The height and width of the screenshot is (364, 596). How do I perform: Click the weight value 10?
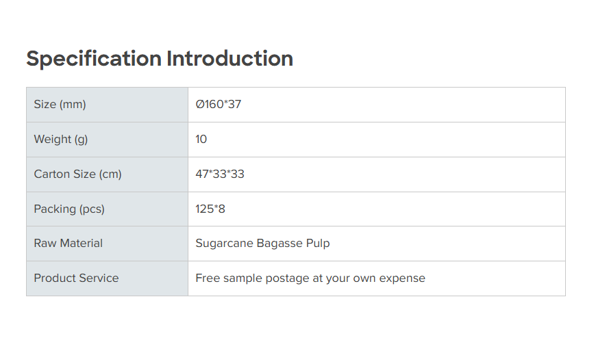coord(201,140)
